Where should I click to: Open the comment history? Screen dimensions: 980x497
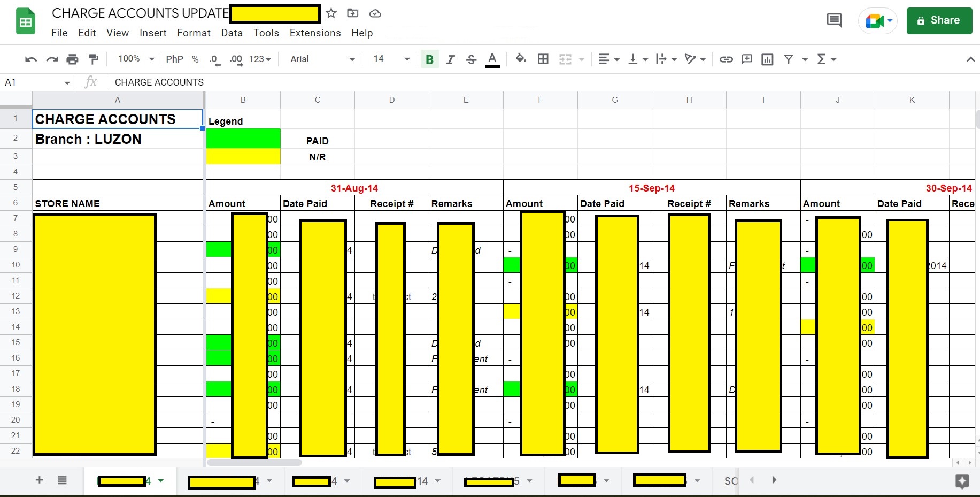click(834, 21)
